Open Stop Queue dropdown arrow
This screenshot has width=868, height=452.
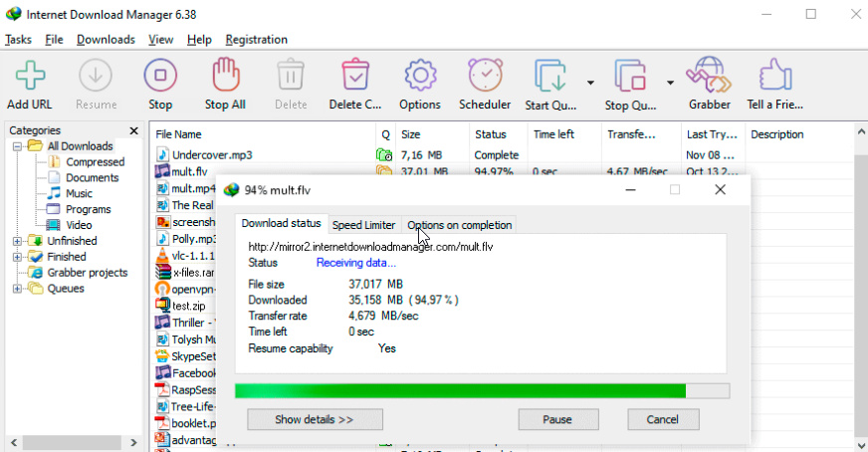670,83
